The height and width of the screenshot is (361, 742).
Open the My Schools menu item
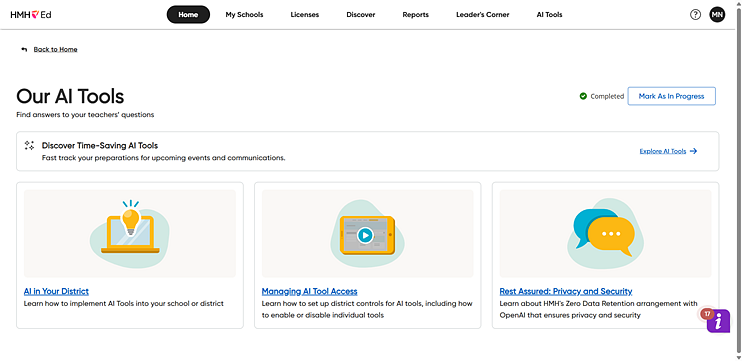point(244,15)
